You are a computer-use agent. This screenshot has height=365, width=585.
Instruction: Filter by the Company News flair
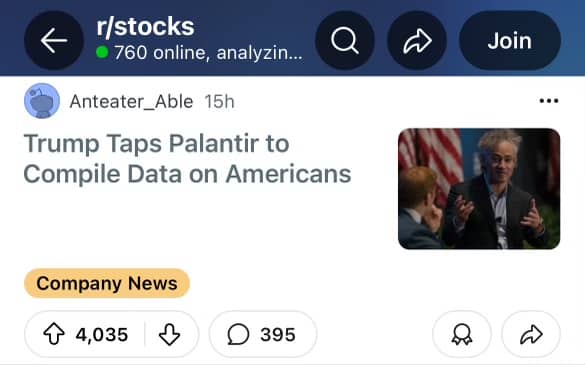tap(107, 283)
